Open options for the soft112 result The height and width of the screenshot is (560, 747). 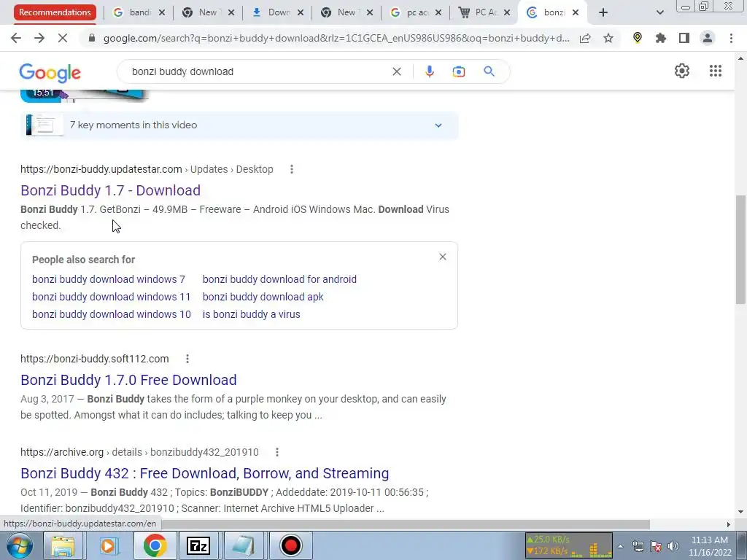(x=187, y=359)
